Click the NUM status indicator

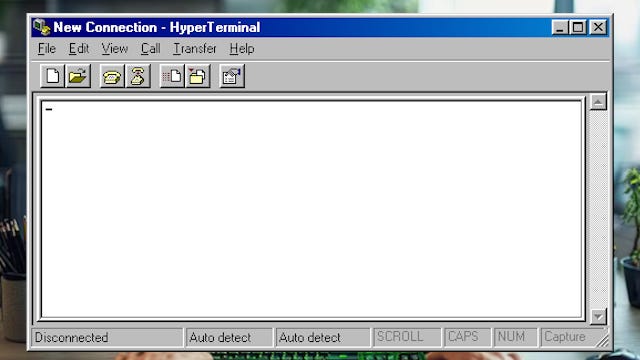tap(515, 337)
